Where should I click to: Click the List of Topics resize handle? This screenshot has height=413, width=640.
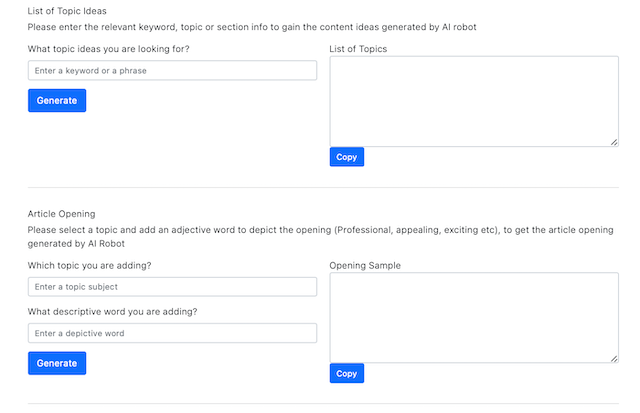click(614, 142)
